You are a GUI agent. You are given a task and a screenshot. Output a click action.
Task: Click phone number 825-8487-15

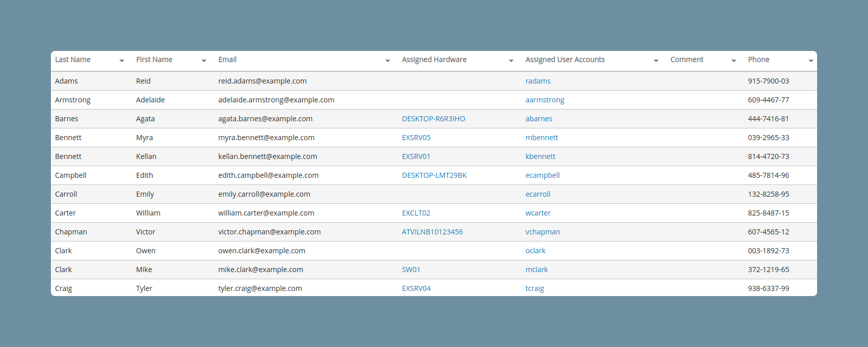pos(769,213)
